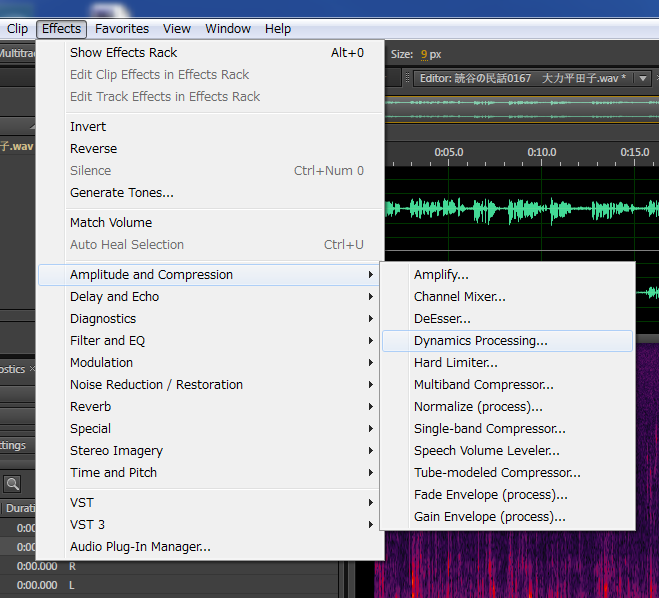
Task: Open the Favorites menu
Action: click(x=122, y=29)
